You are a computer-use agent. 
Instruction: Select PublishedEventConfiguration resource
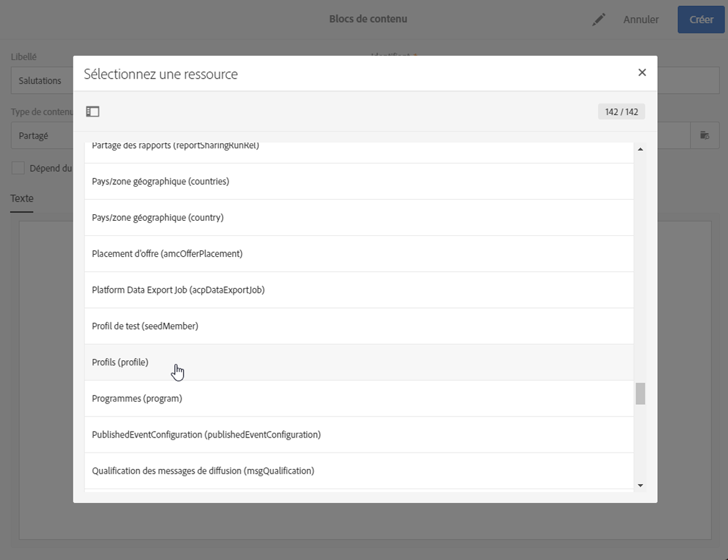click(206, 435)
